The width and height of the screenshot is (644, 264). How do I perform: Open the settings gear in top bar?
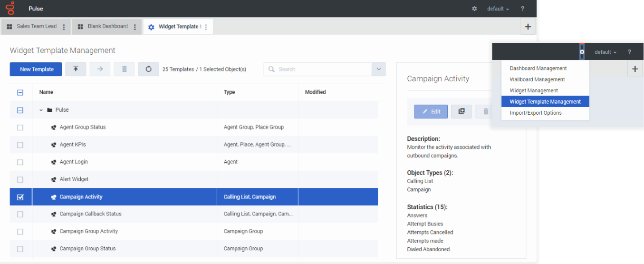coord(474,9)
